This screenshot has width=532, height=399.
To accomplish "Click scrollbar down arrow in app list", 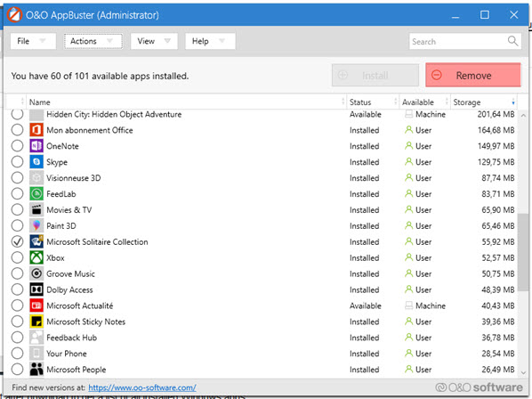I will [x=523, y=372].
